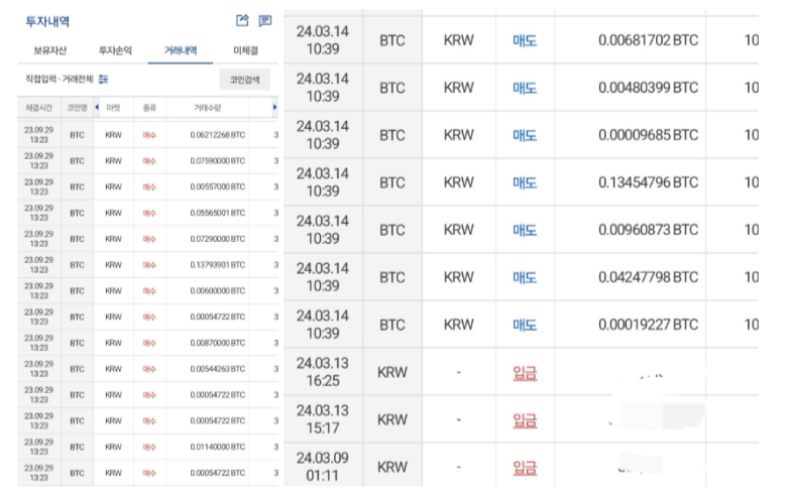This screenshot has width=795, height=494.
Task: Select the 0.06212268 BTC 매수 row
Action: [x=147, y=134]
